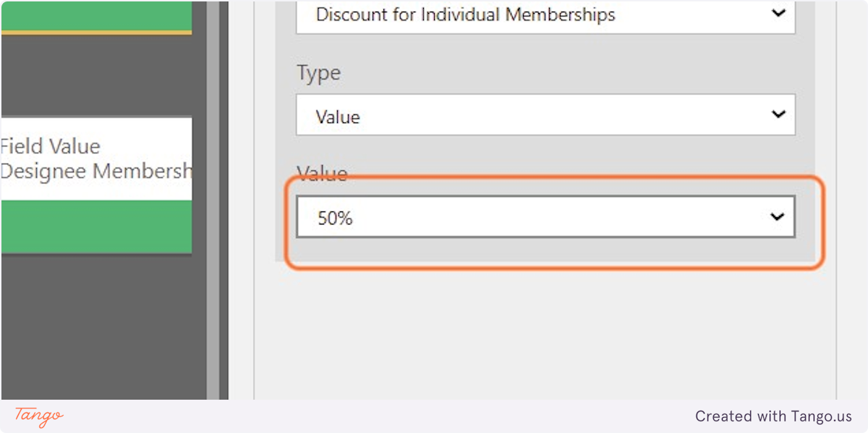Open the Value dropdown set to 50%
Screen dimensions: 868x433
[x=545, y=216]
